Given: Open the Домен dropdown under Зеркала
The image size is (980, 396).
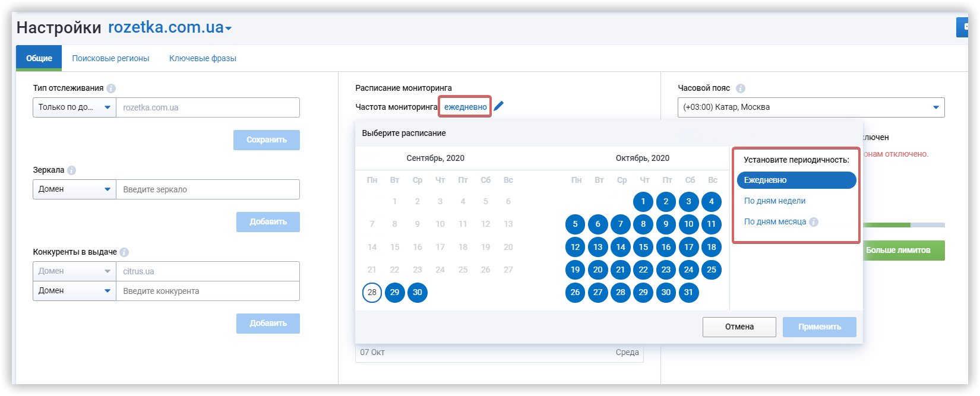Looking at the screenshot, I should tap(74, 189).
